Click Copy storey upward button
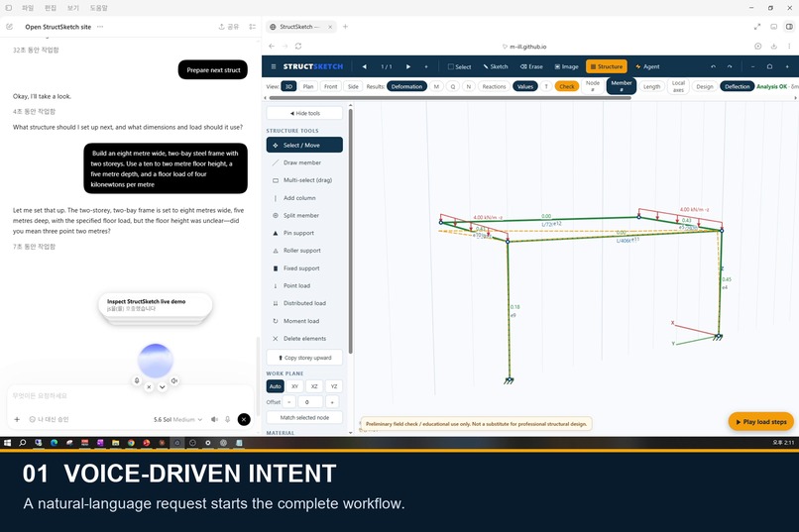The width and height of the screenshot is (799, 532). 304,358
